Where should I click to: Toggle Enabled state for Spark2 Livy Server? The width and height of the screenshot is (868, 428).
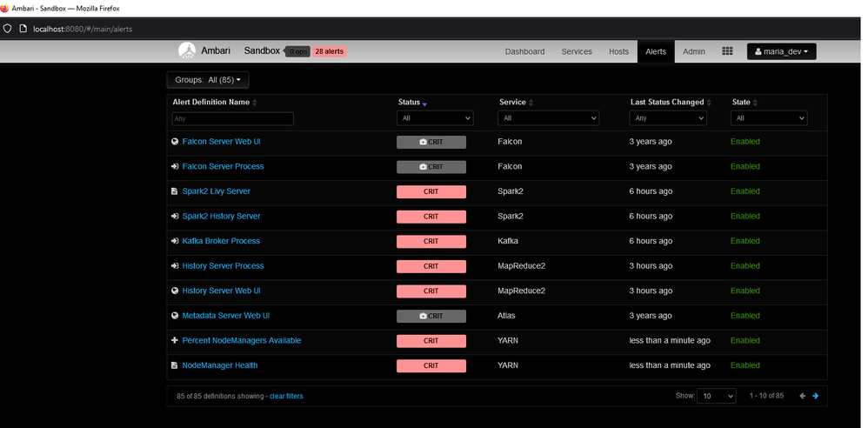(745, 191)
